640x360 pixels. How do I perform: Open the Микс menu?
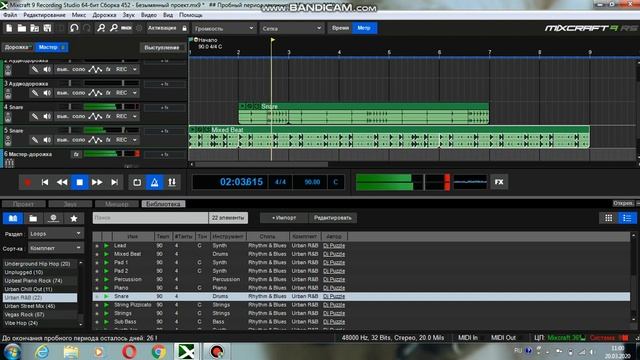coord(79,15)
